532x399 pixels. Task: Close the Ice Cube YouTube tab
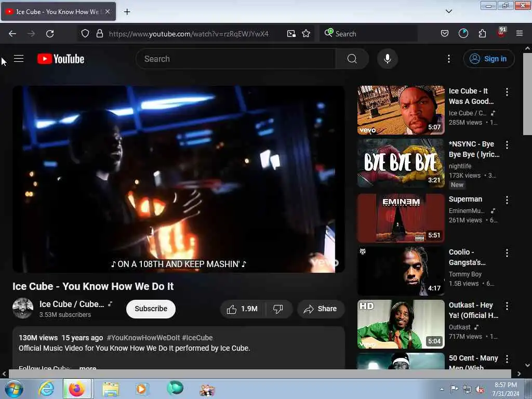(108, 12)
